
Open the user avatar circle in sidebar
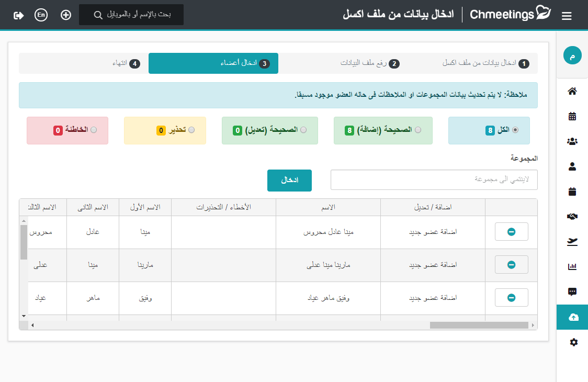pyautogui.click(x=572, y=55)
